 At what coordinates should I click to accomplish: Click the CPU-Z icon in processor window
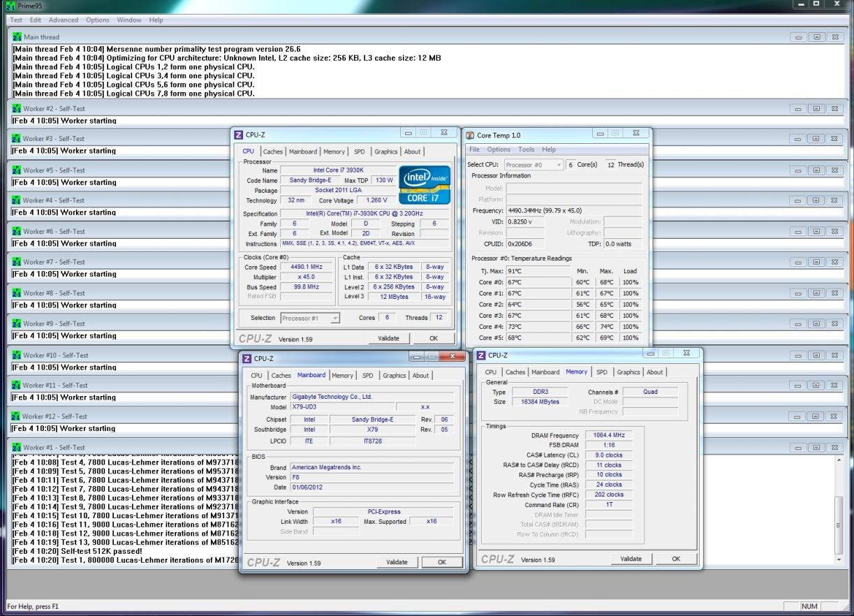(239, 135)
